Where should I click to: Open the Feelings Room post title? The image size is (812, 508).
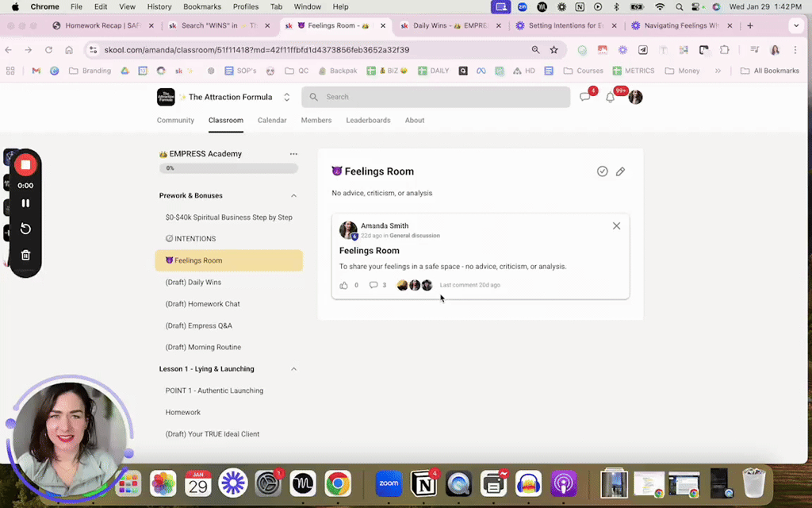(370, 250)
